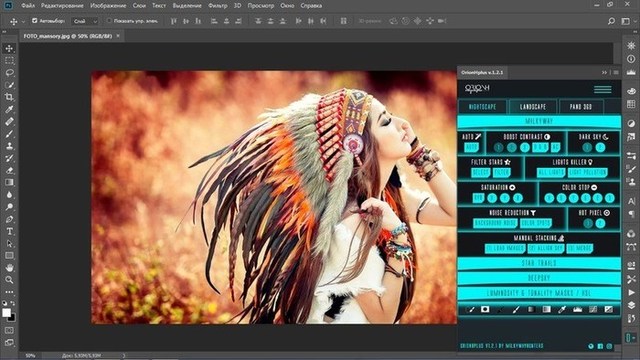Viewport: 640px width, 360px height.
Task: Select Boost Contrast level 1
Action: coord(498,147)
